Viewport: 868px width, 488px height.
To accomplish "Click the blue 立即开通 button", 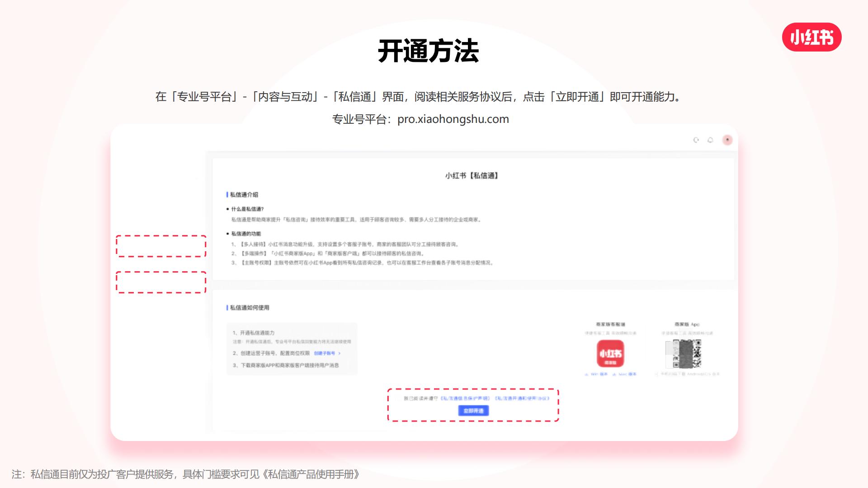I will [x=473, y=411].
